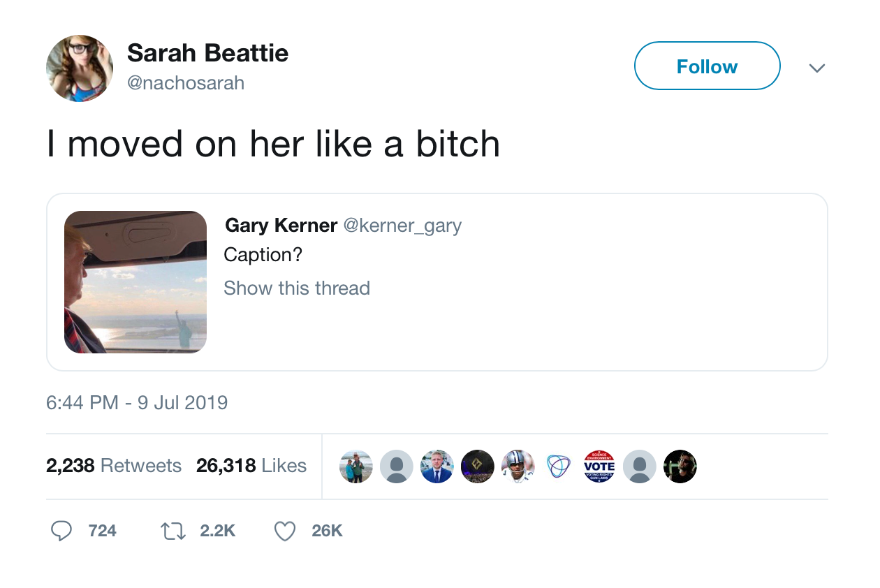
Task: Click the Follow button
Action: click(x=707, y=66)
